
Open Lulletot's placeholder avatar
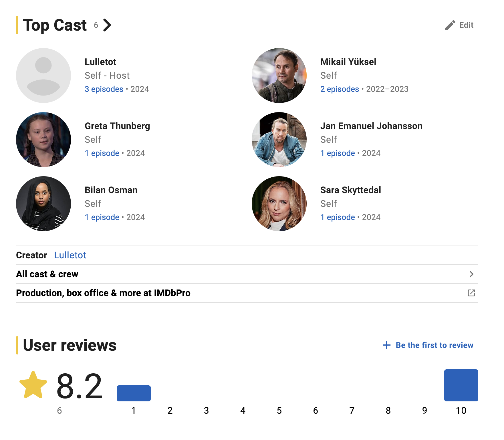(43, 76)
